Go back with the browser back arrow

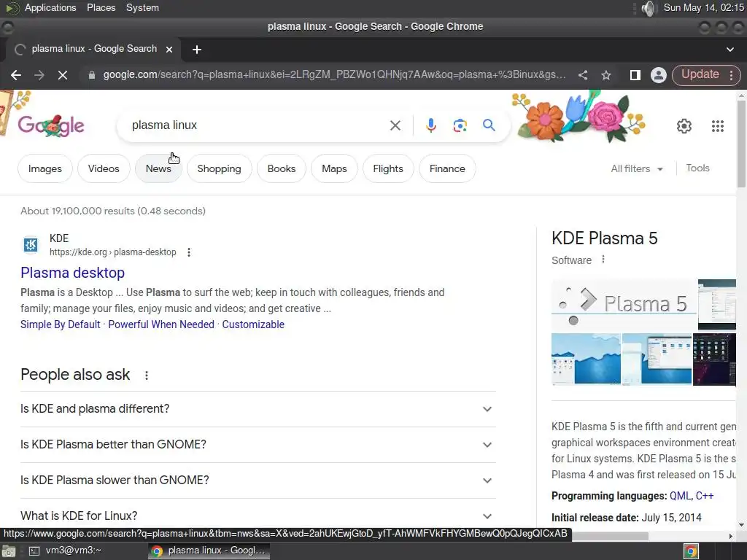[16, 75]
